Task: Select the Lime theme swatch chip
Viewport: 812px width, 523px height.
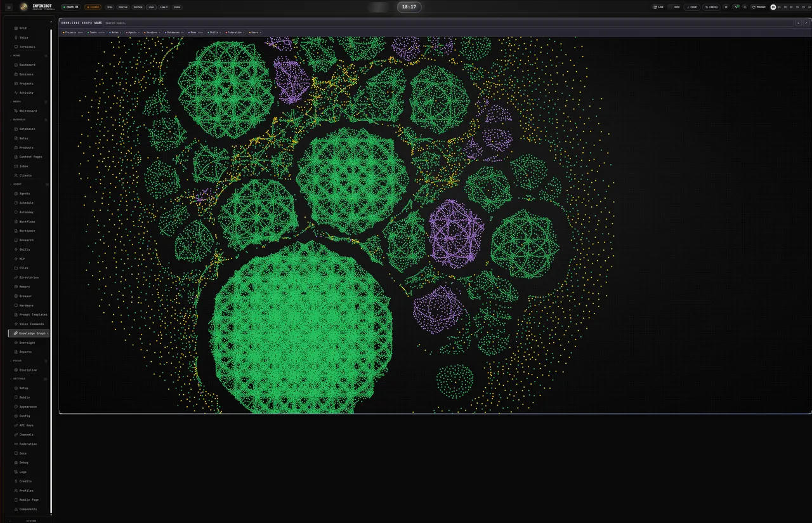Action: click(151, 7)
